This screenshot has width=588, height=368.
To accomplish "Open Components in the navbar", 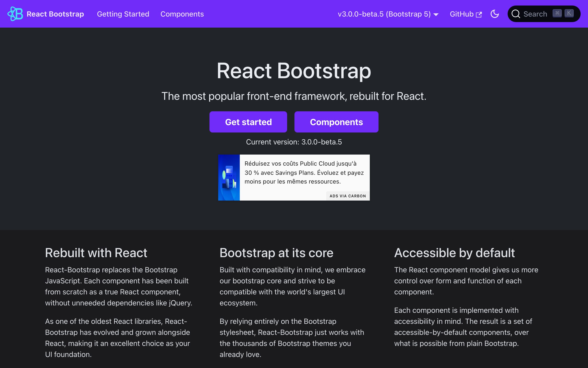I will click(182, 14).
